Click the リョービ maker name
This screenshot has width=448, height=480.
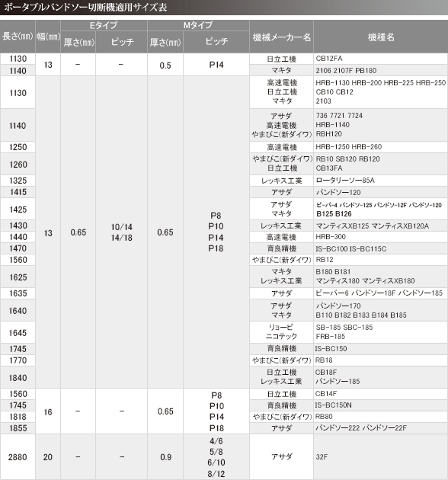click(281, 328)
